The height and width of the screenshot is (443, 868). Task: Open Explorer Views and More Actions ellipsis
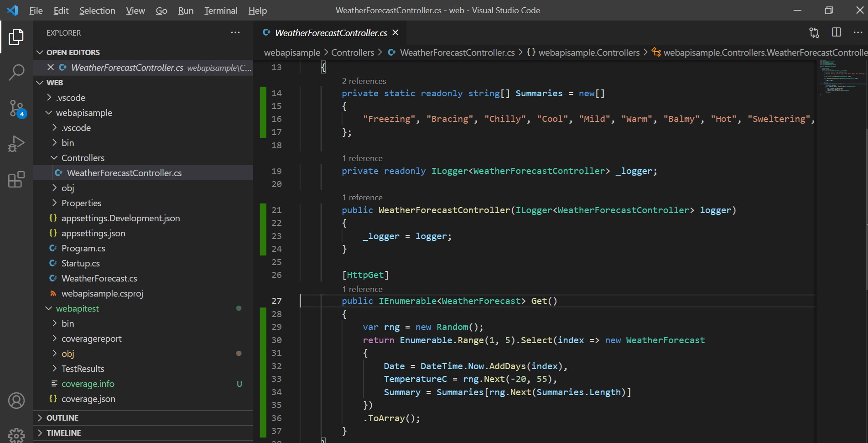235,32
